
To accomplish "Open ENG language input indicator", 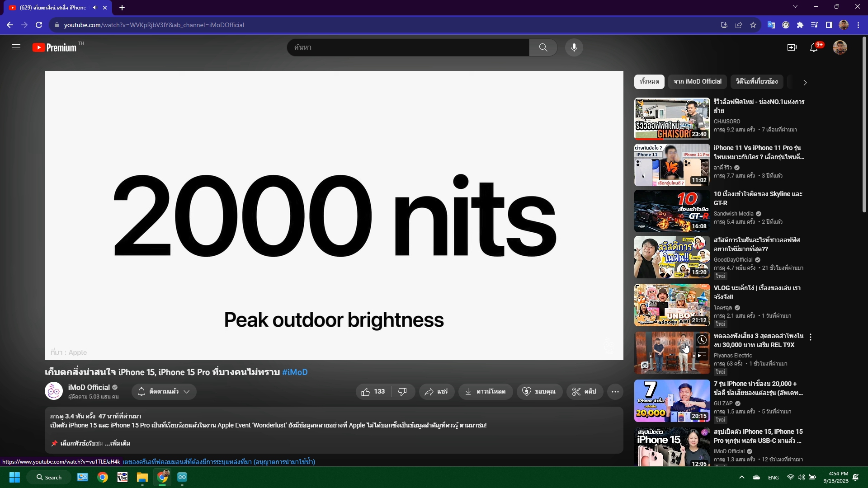I will [x=774, y=477].
